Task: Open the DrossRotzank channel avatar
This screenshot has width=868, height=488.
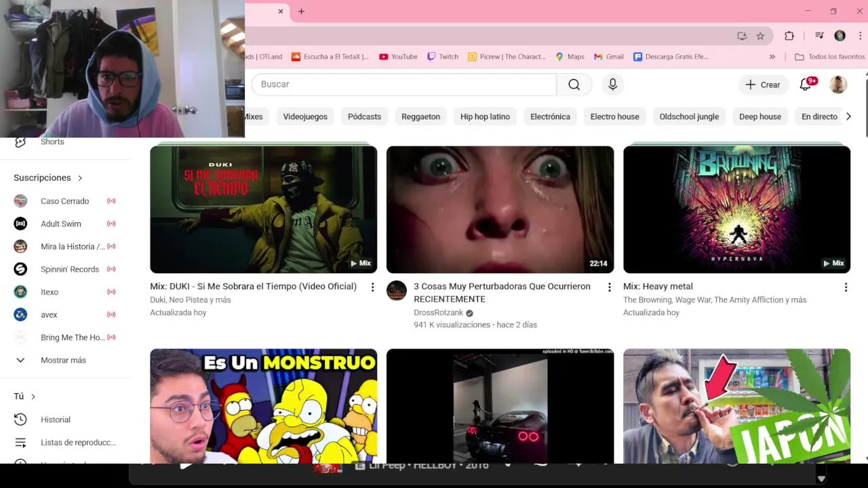Action: click(x=397, y=291)
